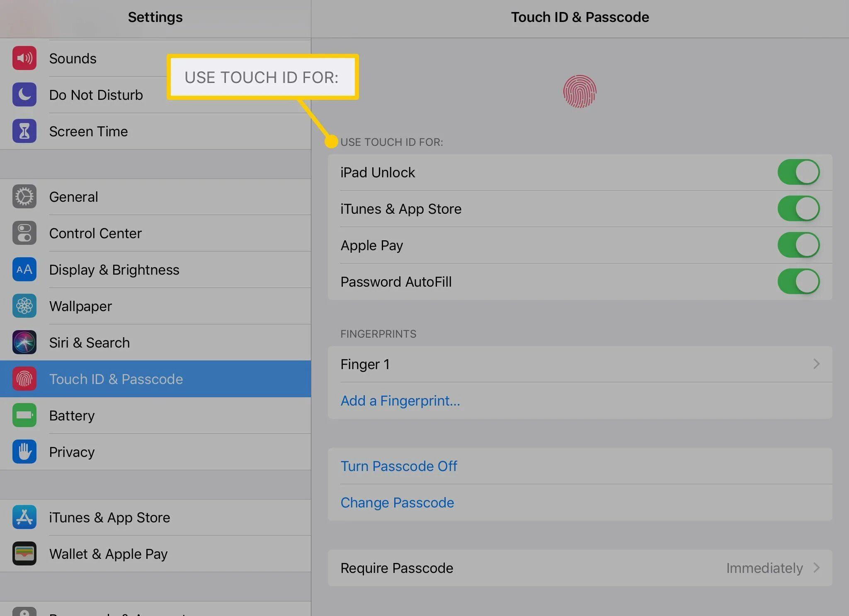Open Do Not Disturb moon icon
Screen dimensions: 849x616
24,95
